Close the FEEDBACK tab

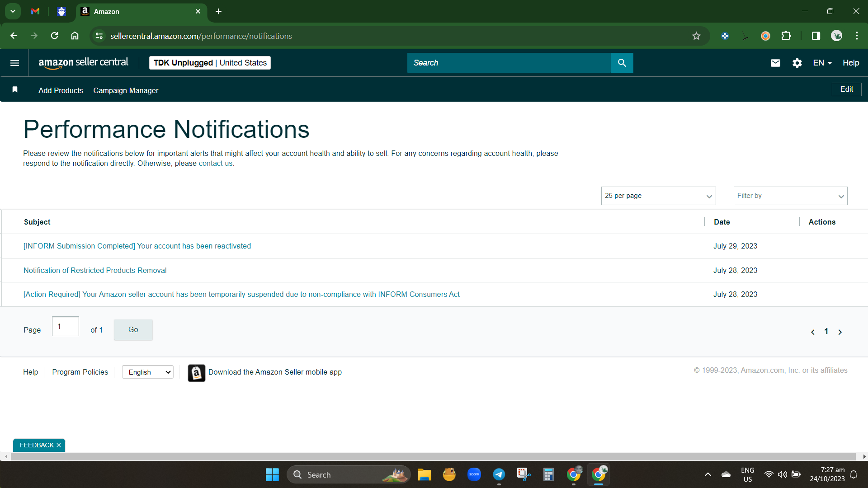(59, 446)
